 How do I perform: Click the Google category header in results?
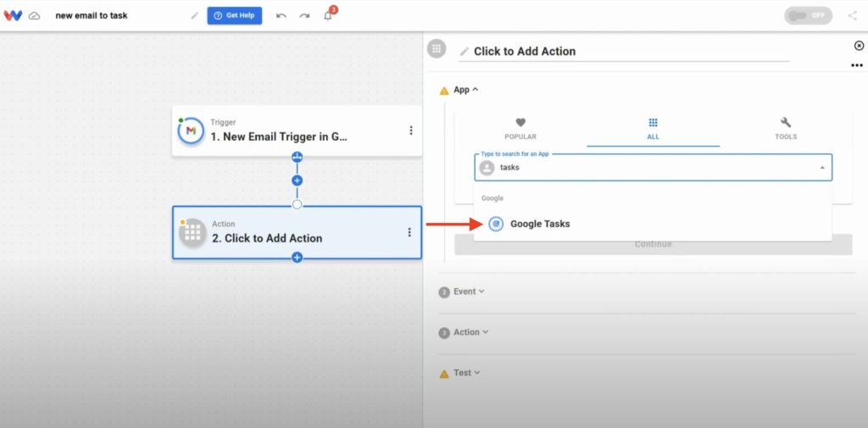(492, 198)
